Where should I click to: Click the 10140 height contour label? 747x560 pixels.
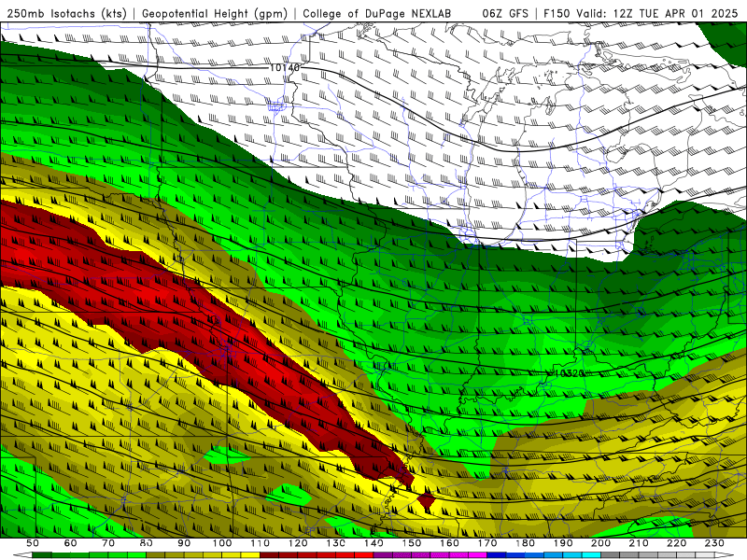coord(285,67)
